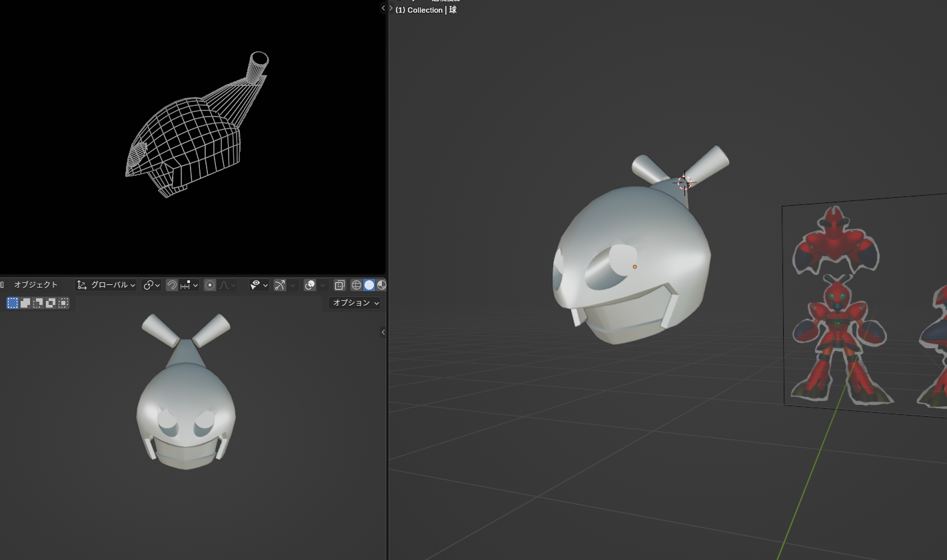
Task: Toggle proportional editing circle icon
Action: pyautogui.click(x=210, y=285)
